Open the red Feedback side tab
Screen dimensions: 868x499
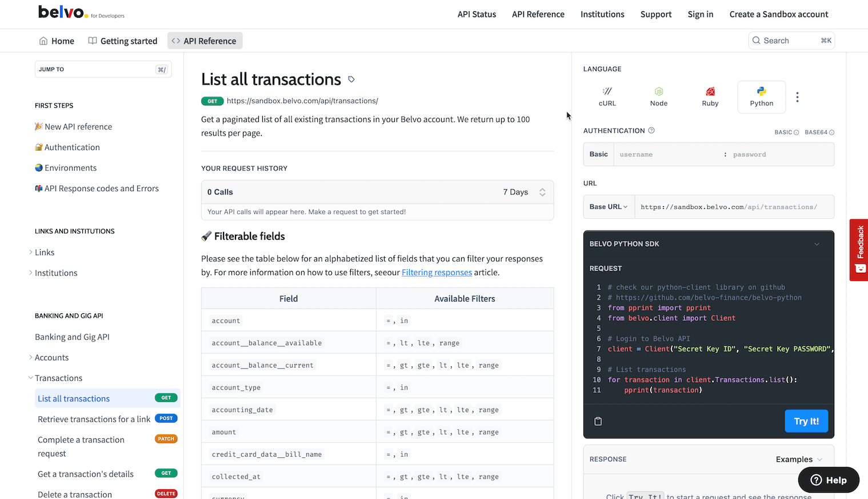859,250
